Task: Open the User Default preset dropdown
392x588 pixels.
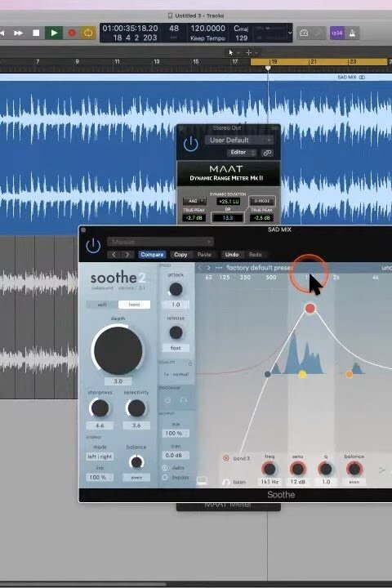Action: point(239,140)
